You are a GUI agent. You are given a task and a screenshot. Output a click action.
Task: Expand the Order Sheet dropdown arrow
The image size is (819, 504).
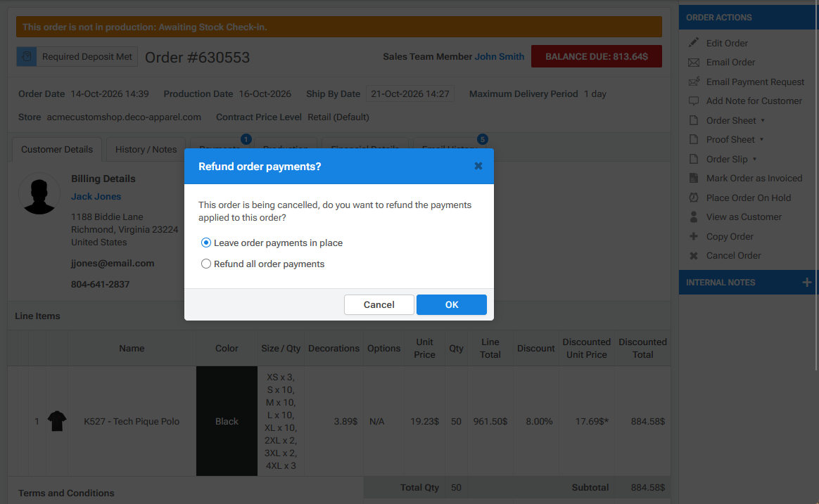763,120
